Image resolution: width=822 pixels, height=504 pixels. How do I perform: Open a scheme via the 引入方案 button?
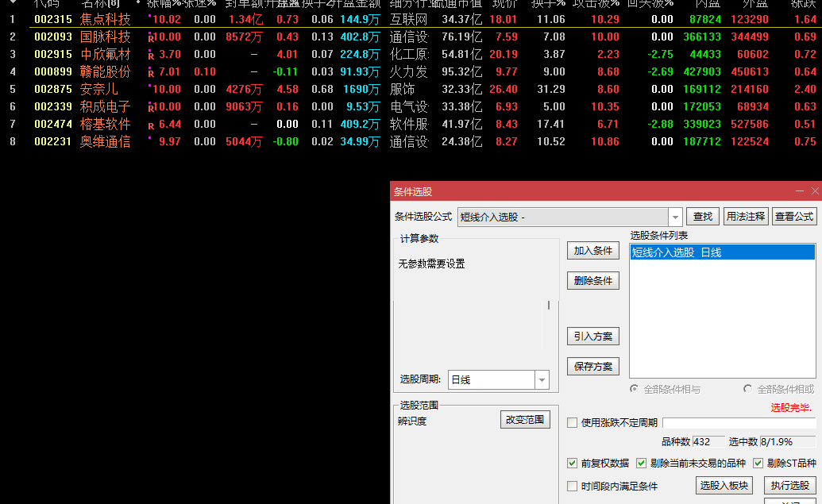click(x=592, y=336)
